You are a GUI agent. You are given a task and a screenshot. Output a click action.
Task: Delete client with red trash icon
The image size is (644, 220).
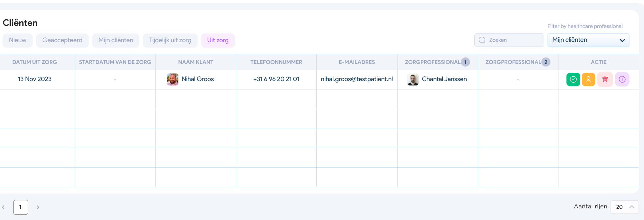click(605, 79)
